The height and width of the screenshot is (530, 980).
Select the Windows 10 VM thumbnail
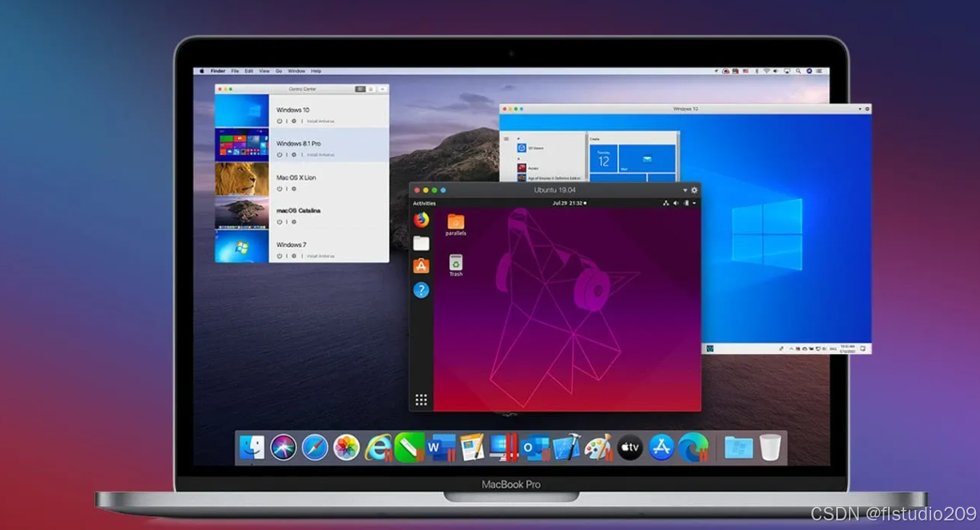242,111
